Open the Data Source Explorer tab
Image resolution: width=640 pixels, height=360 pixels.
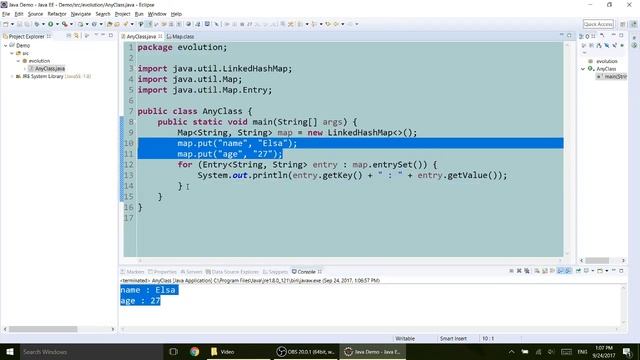coord(232,271)
